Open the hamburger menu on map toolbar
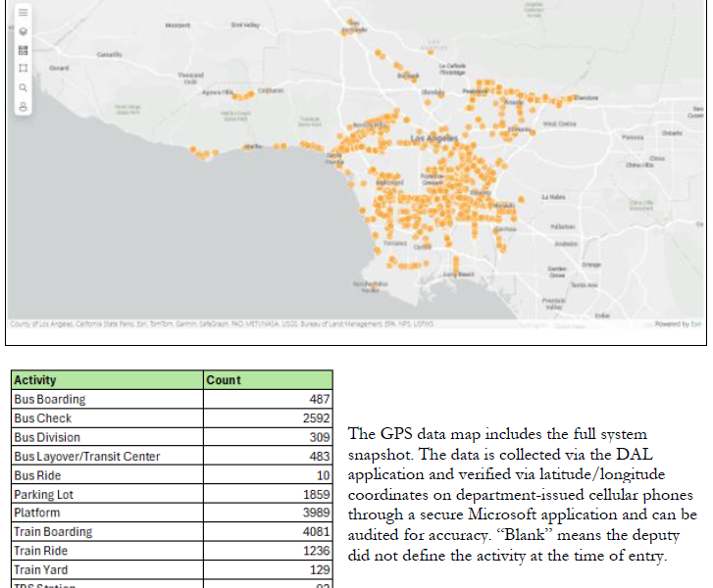 23,13
